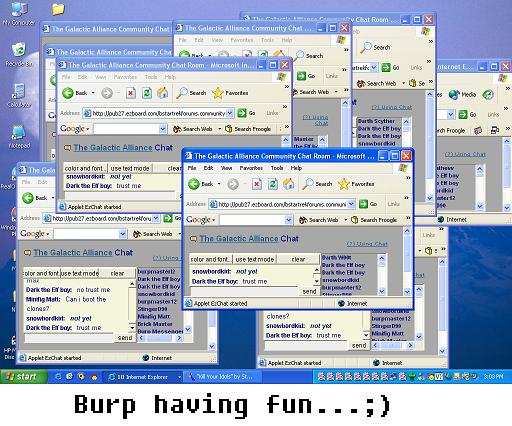512x426 pixels.
Task: Click green Go button in front window
Action: [368, 204]
